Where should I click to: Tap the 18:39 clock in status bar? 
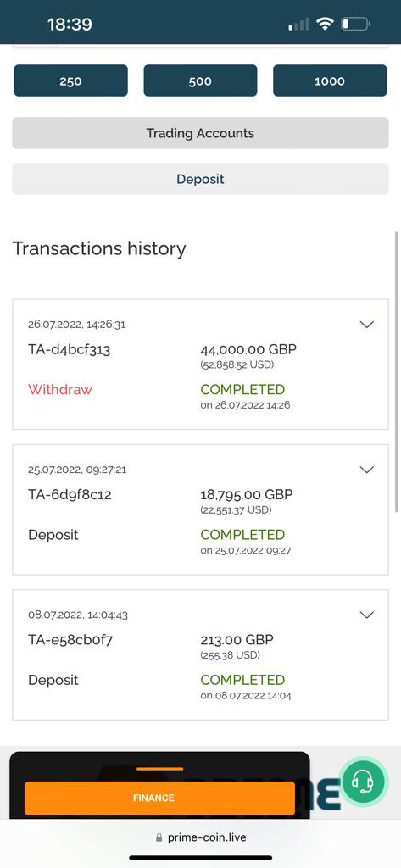(x=70, y=25)
